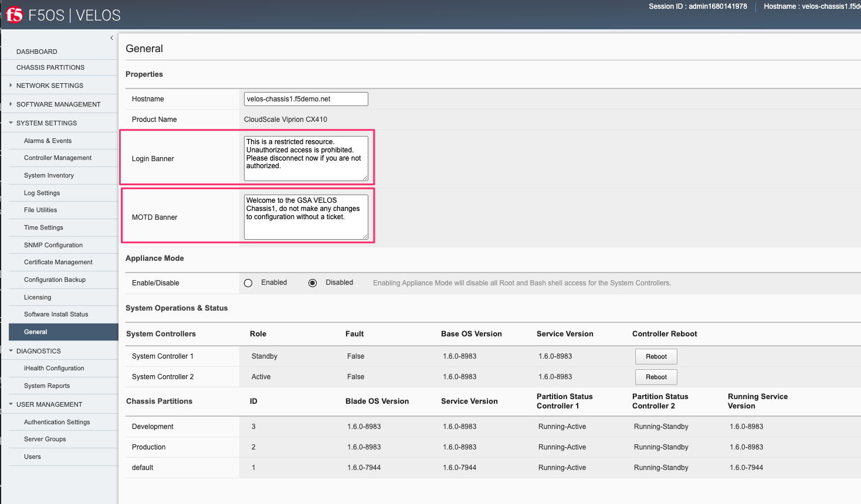
Task: Open Chassis Partitions page
Action: pos(50,67)
